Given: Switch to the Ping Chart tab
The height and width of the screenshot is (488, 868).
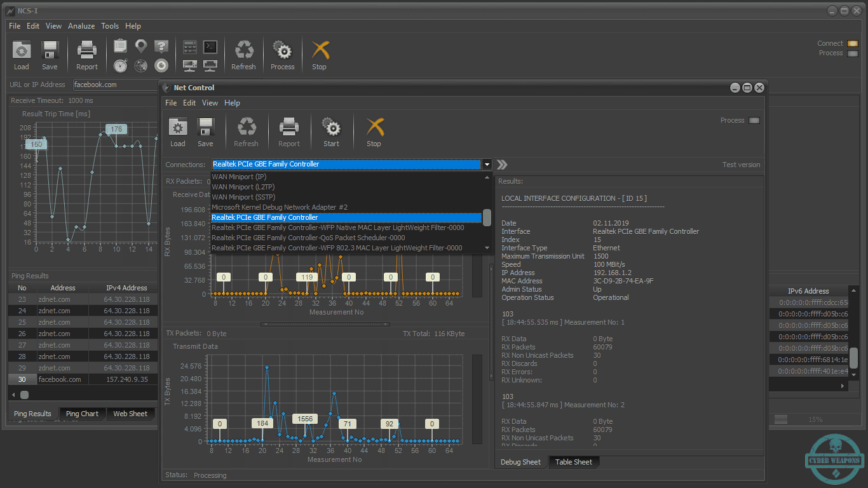Looking at the screenshot, I should pos(82,414).
